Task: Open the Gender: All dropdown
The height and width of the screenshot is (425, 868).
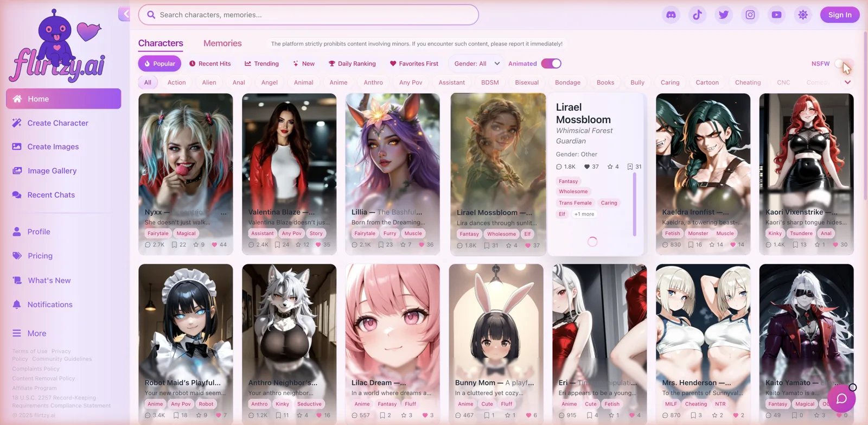Action: (x=476, y=64)
